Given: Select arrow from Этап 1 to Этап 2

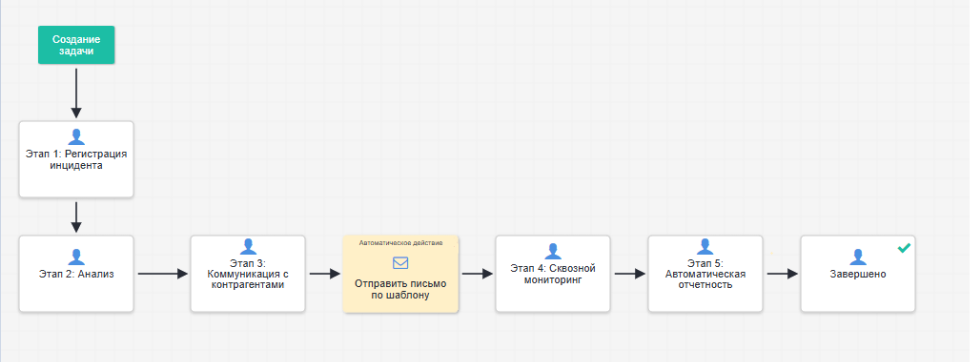Looking at the screenshot, I should pos(76,217).
